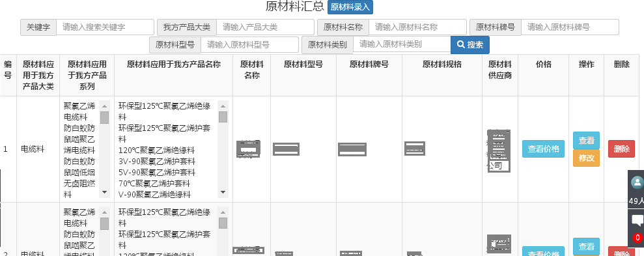Image resolution: width=644 pixels, height=256 pixels.
Task: Focus the 原材料名称 input field
Action: click(x=417, y=27)
